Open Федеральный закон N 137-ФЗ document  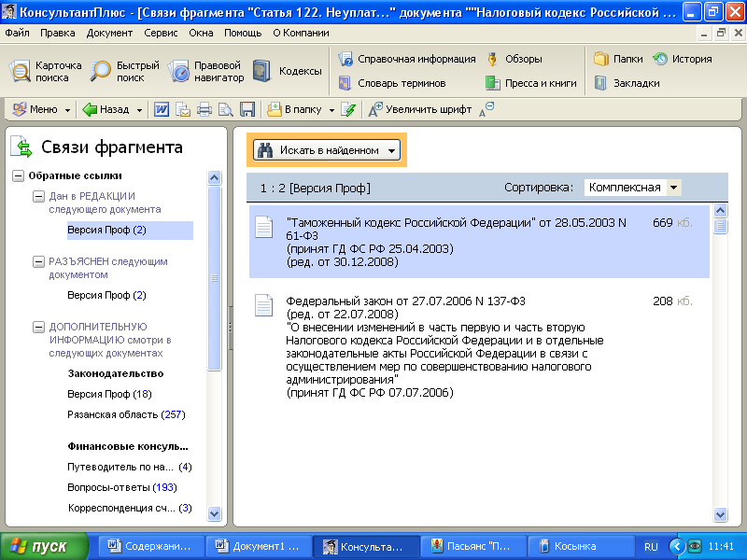pyautogui.click(x=479, y=346)
